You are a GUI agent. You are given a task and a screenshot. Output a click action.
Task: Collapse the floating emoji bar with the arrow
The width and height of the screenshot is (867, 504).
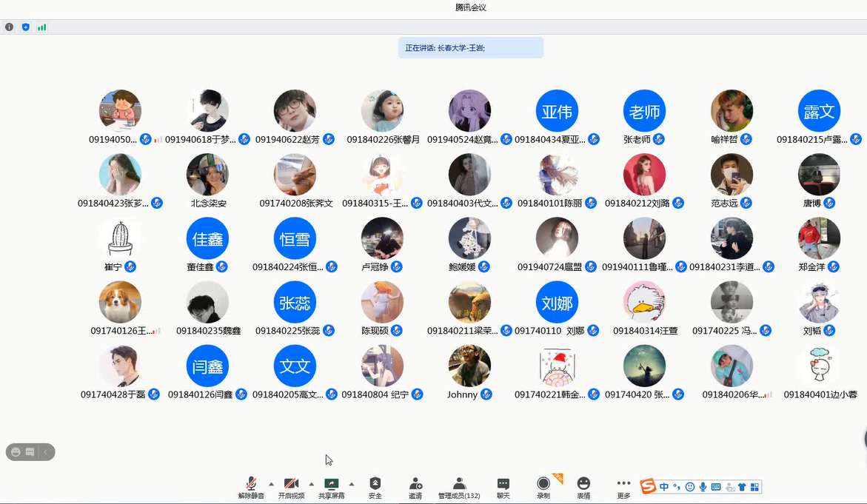point(45,451)
